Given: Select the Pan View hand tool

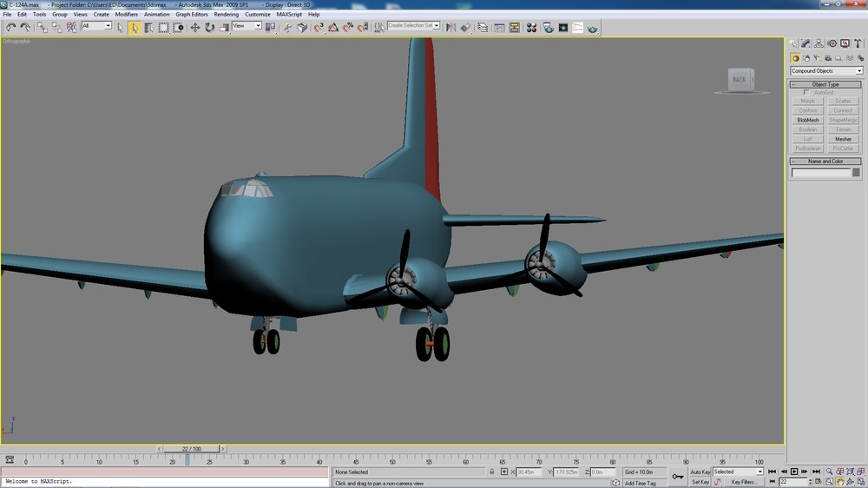Looking at the screenshot, I should (x=839, y=482).
